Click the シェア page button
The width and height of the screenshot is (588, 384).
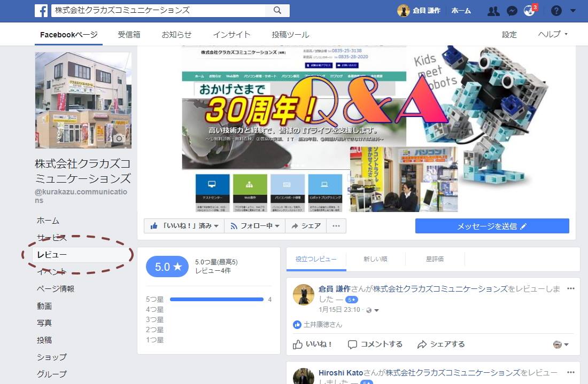pyautogui.click(x=306, y=226)
